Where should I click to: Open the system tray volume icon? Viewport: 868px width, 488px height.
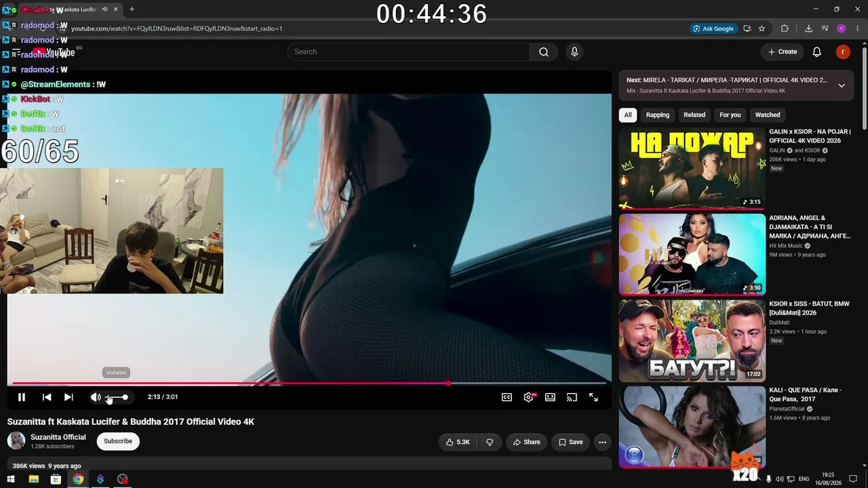(x=779, y=479)
